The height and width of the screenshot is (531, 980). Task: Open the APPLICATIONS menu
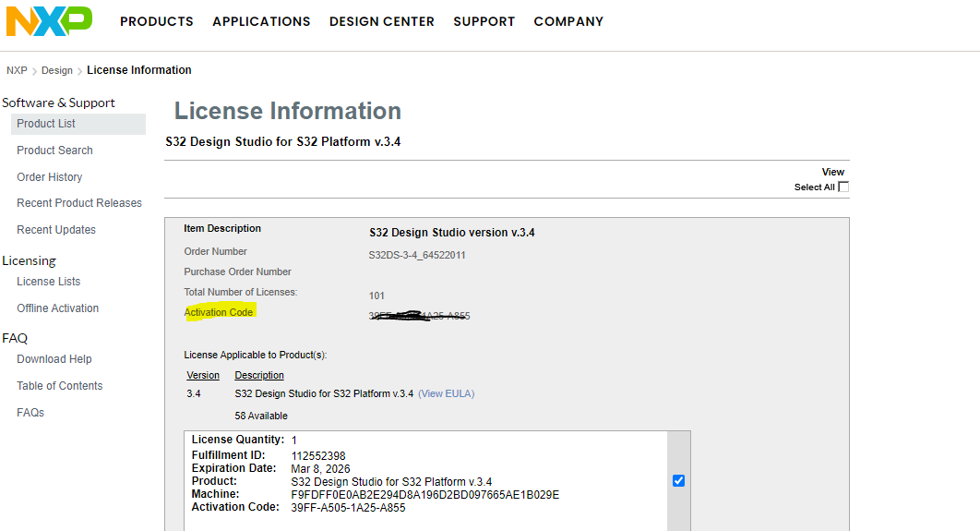[x=261, y=21]
